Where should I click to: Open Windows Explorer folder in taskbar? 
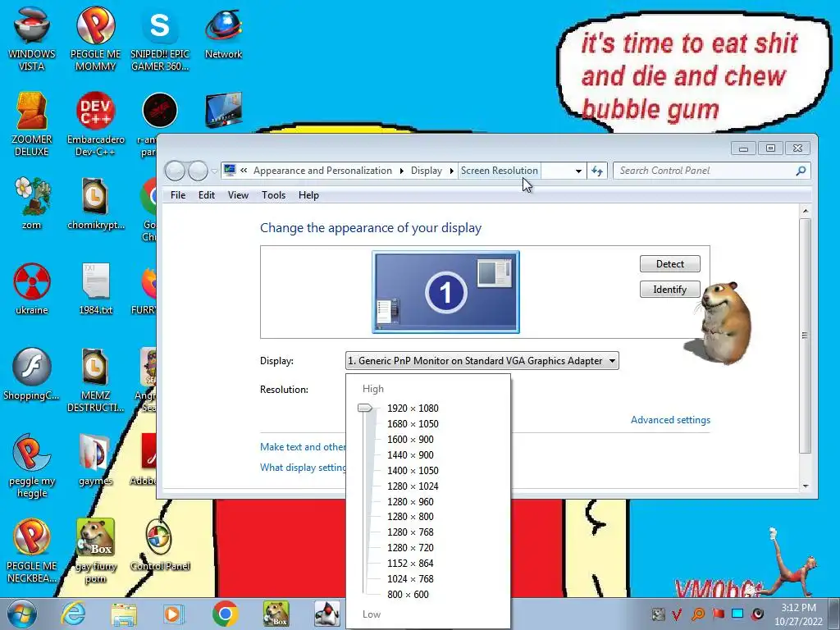124,614
